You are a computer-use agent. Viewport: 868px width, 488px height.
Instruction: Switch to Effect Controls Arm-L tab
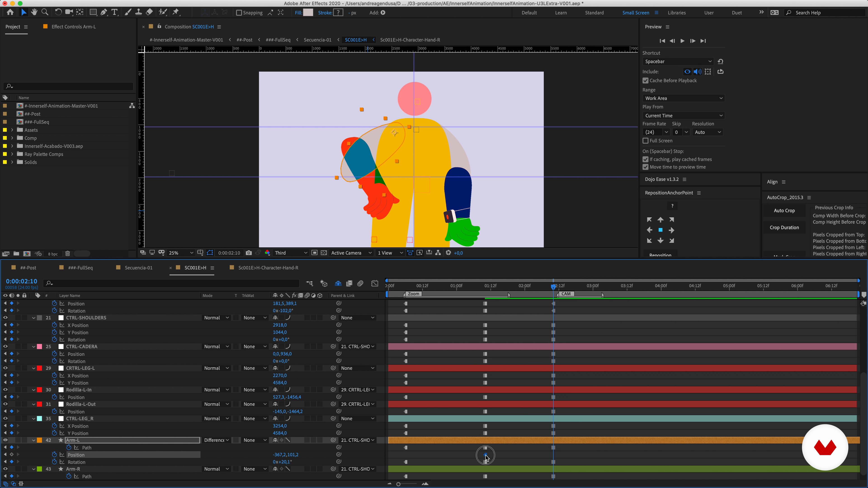click(x=73, y=27)
